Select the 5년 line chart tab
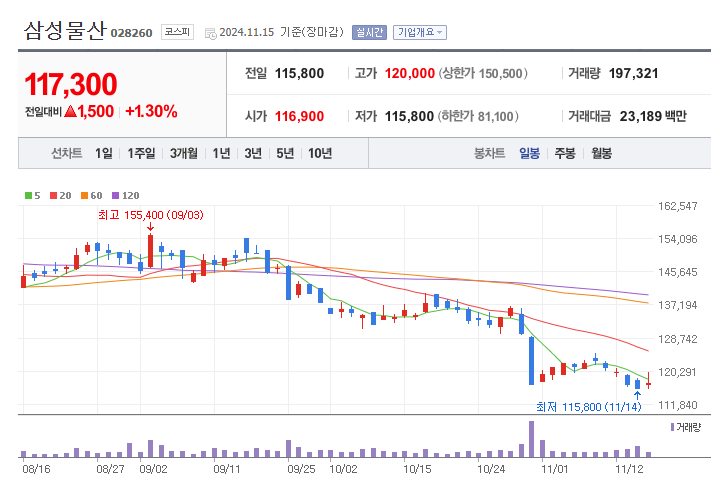This screenshot has height=494, width=711. point(285,153)
